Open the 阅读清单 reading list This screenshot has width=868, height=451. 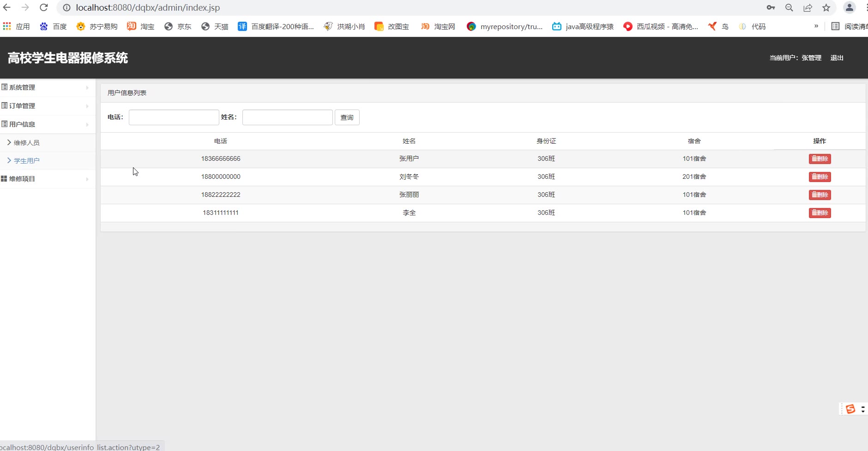click(x=849, y=26)
